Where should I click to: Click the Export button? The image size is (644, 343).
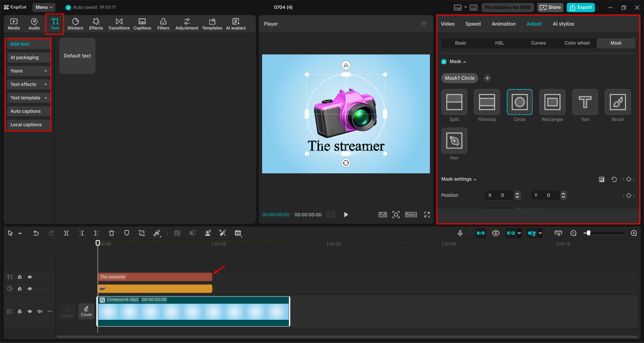point(580,7)
